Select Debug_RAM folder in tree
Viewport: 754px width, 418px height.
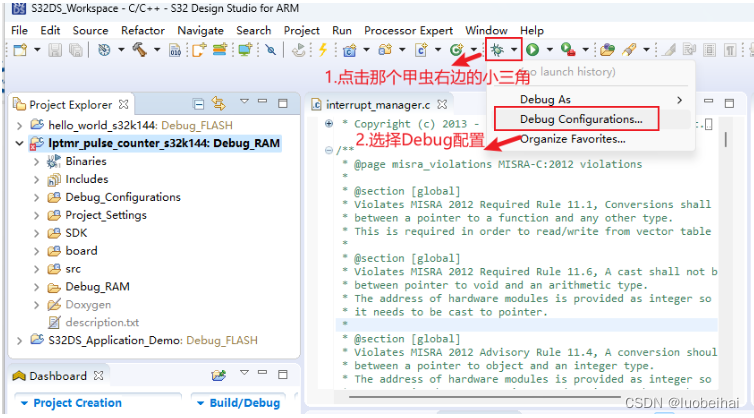pyautogui.click(x=97, y=287)
